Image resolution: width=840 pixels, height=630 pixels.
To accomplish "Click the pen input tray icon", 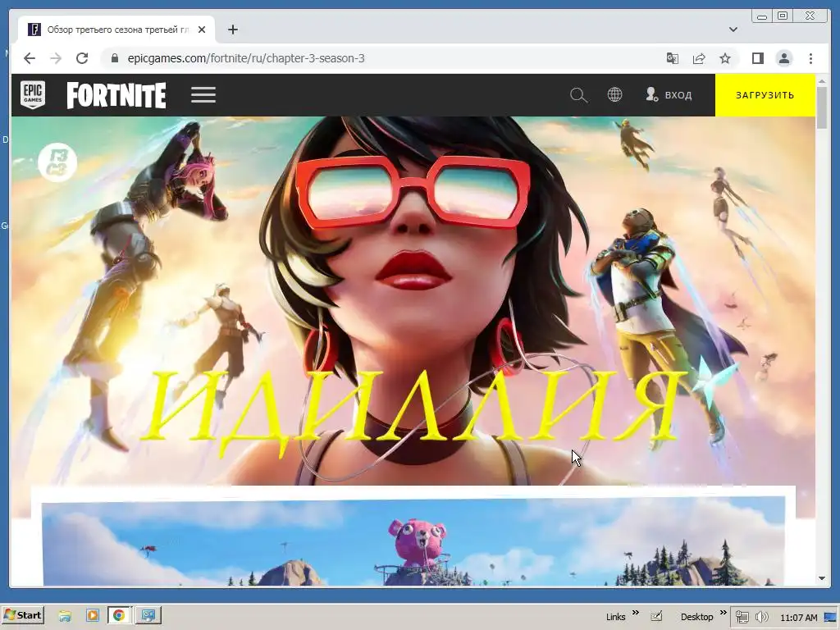I will click(656, 617).
